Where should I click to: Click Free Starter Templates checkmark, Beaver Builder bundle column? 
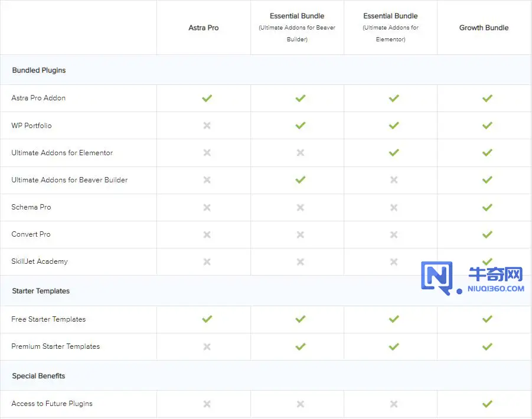point(301,319)
